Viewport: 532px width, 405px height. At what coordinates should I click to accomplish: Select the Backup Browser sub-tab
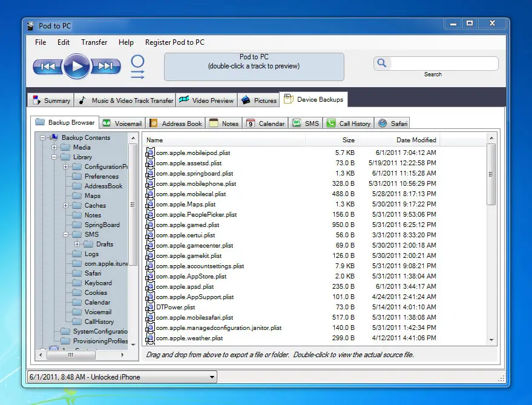click(x=65, y=122)
